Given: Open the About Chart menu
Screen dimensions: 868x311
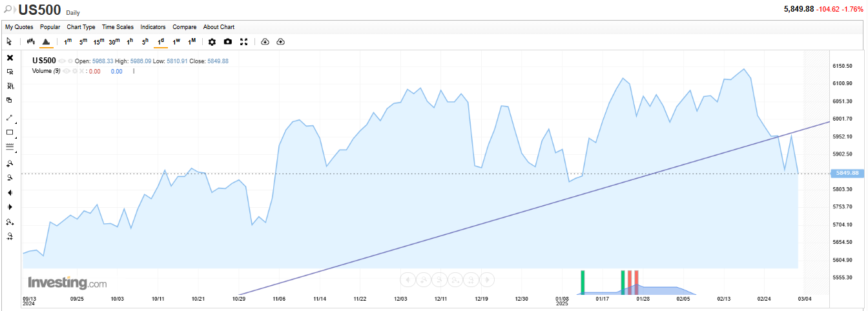Looking at the screenshot, I should tap(219, 27).
